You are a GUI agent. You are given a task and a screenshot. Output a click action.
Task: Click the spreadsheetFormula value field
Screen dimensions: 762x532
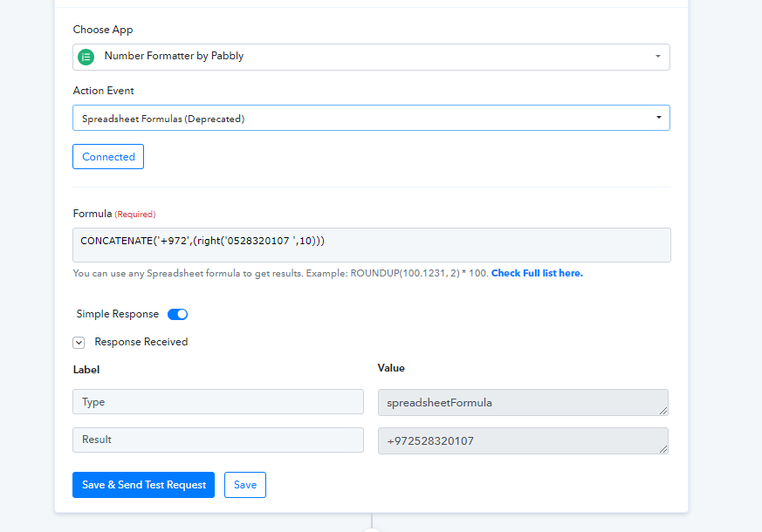click(x=523, y=402)
